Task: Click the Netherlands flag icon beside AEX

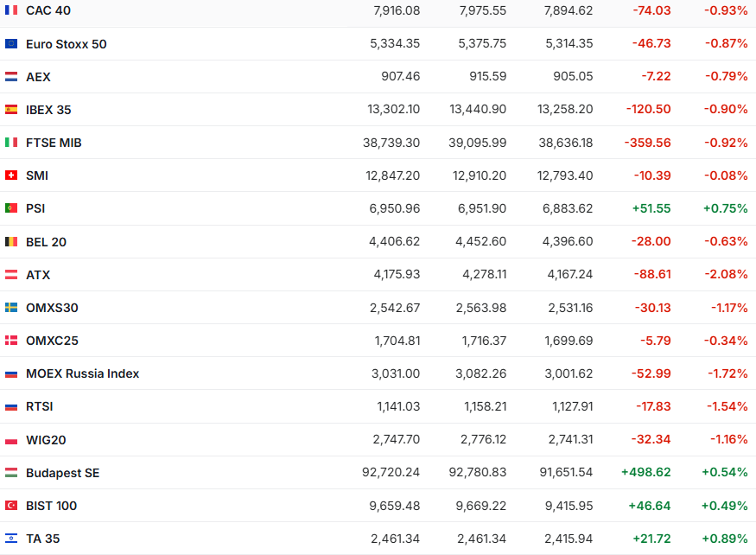Action: tap(11, 77)
